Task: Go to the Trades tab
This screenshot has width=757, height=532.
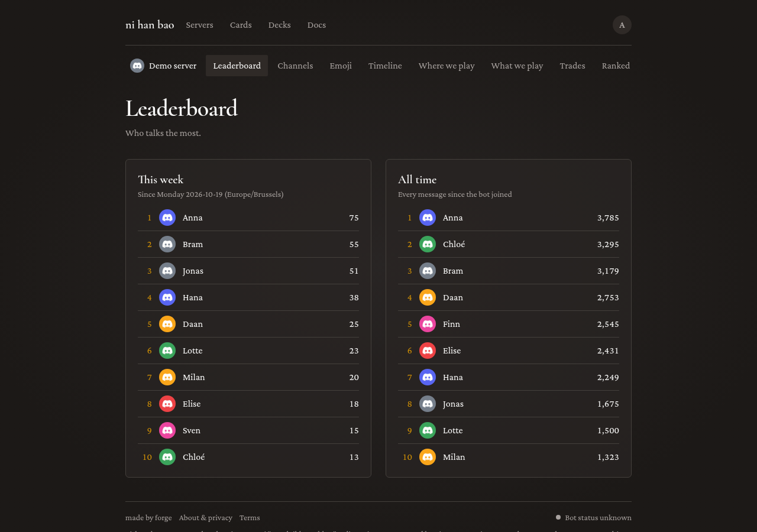Action: [x=572, y=66]
